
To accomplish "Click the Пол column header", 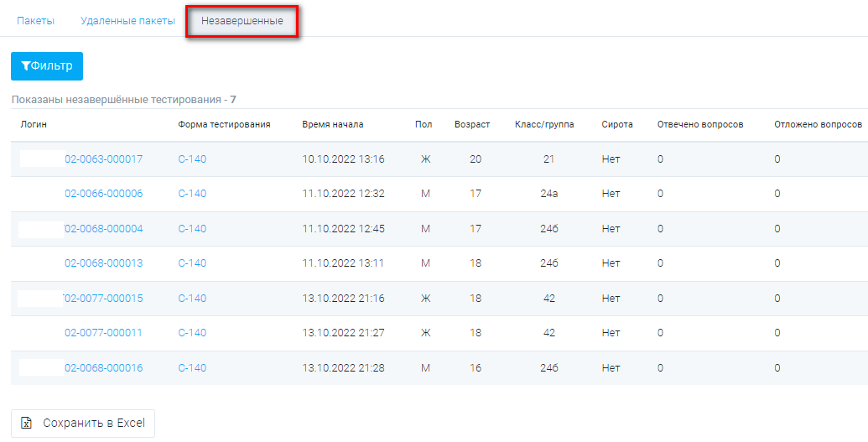I will coord(424,125).
